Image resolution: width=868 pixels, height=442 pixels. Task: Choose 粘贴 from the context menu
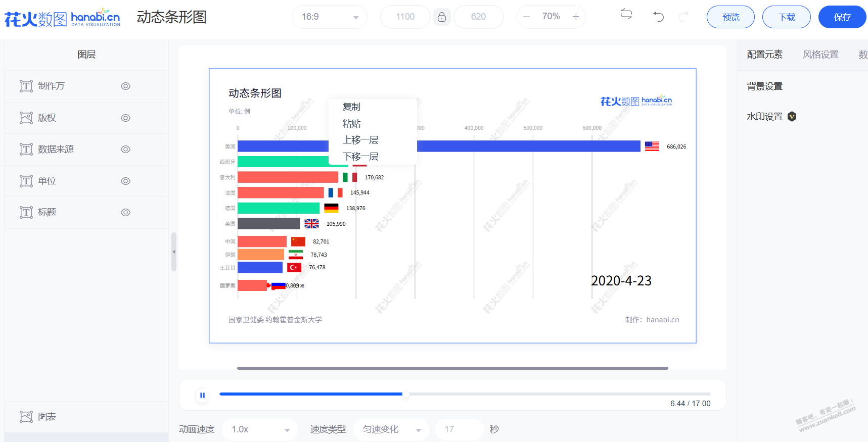tap(352, 123)
